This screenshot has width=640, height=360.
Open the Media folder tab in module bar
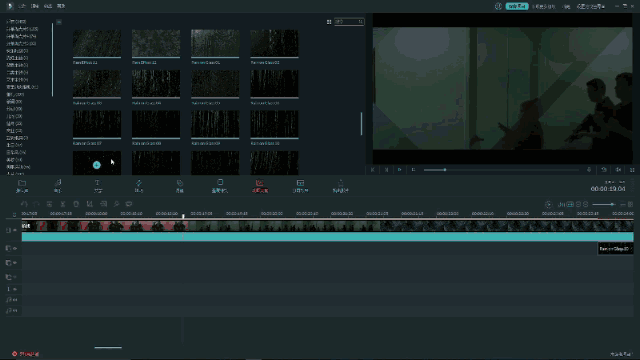coord(22,186)
